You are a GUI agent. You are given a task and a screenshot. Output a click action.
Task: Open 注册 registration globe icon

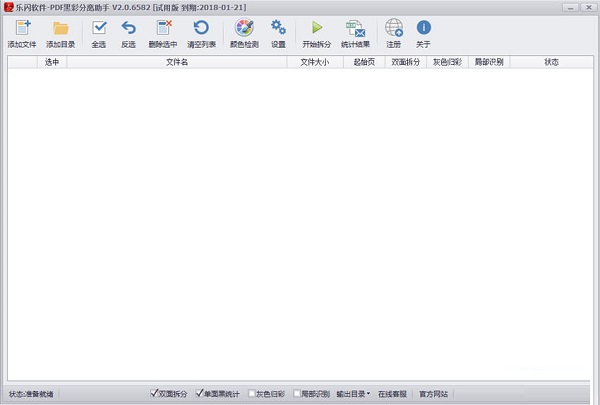(394, 28)
